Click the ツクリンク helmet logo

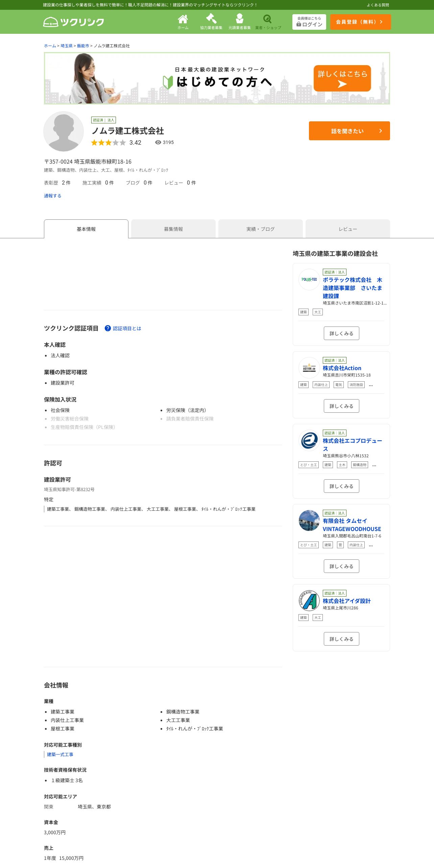(x=73, y=22)
